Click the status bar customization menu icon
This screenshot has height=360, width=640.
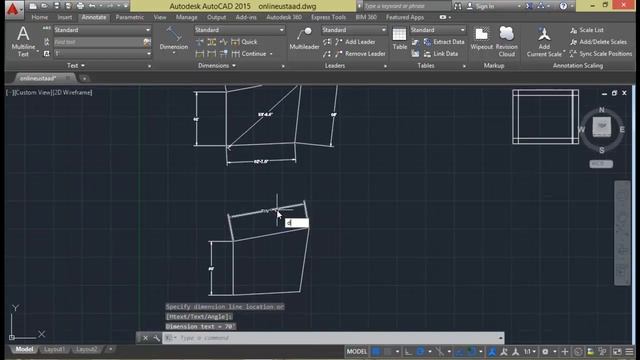629,351
